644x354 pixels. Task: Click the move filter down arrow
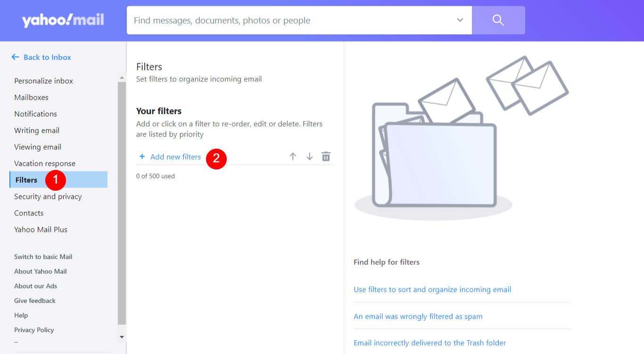(309, 157)
